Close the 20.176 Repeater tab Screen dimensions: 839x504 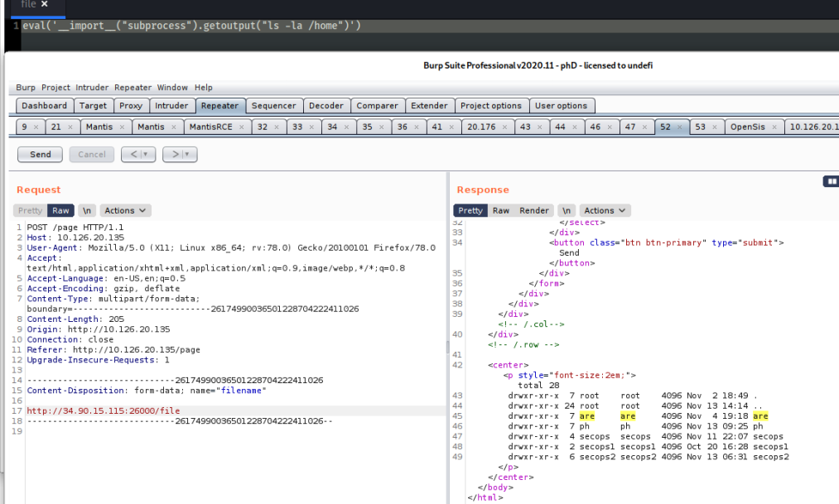point(504,127)
